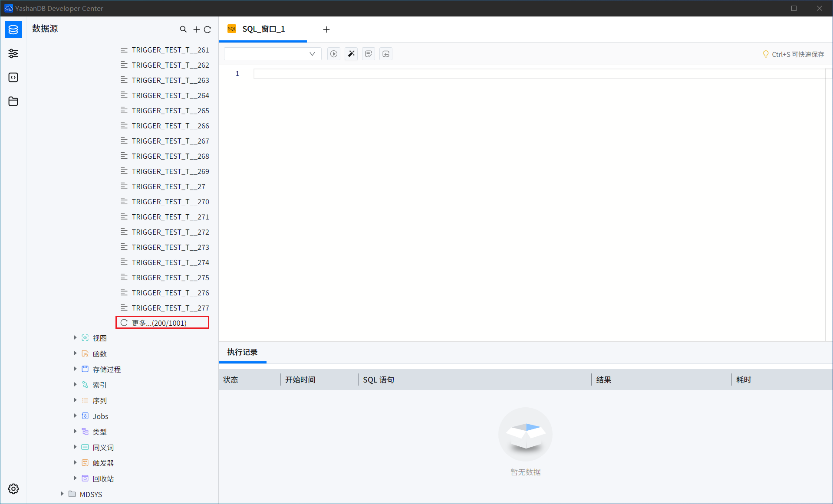
Task: Expand the MDSYS schema folder
Action: point(62,494)
